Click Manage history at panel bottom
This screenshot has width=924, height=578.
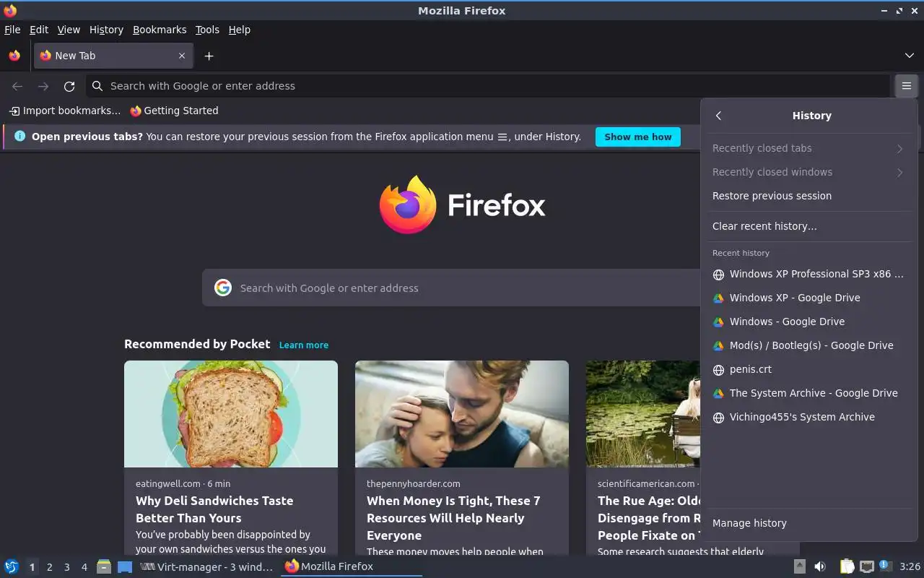[809, 523]
